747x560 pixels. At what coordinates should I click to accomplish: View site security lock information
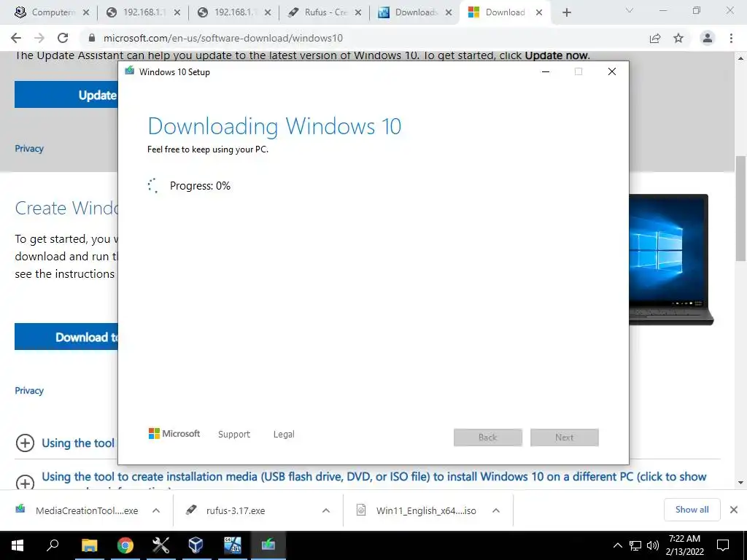click(x=92, y=38)
